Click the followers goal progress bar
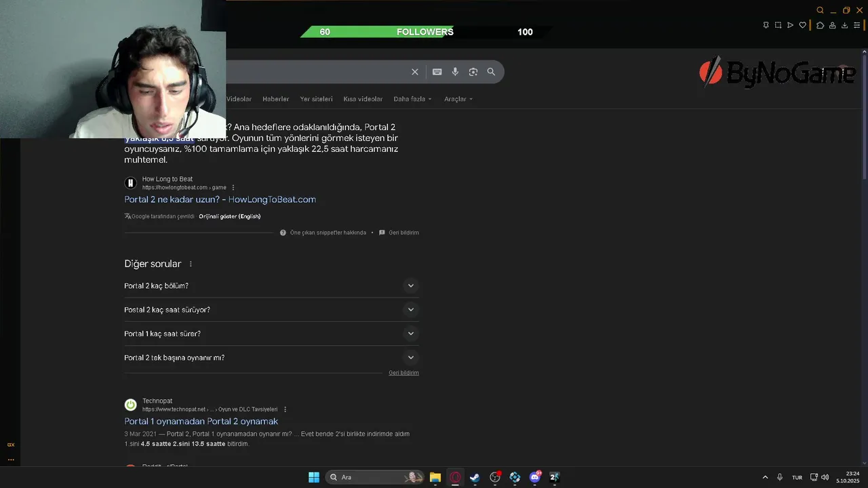This screenshot has width=868, height=488. tap(426, 32)
